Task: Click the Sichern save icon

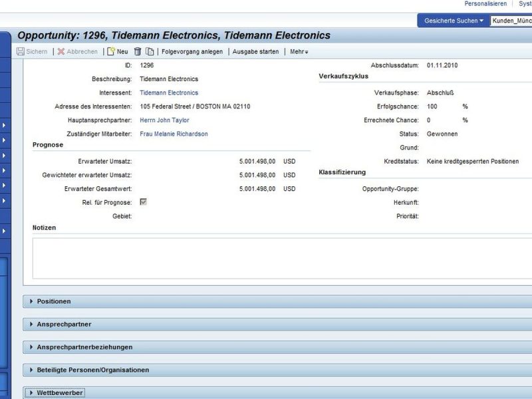Action: [21, 52]
